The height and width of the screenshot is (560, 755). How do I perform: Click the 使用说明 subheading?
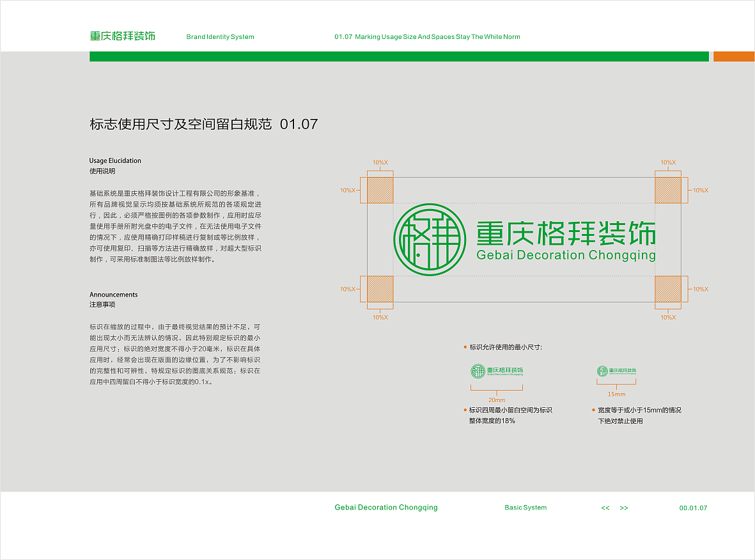point(102,171)
